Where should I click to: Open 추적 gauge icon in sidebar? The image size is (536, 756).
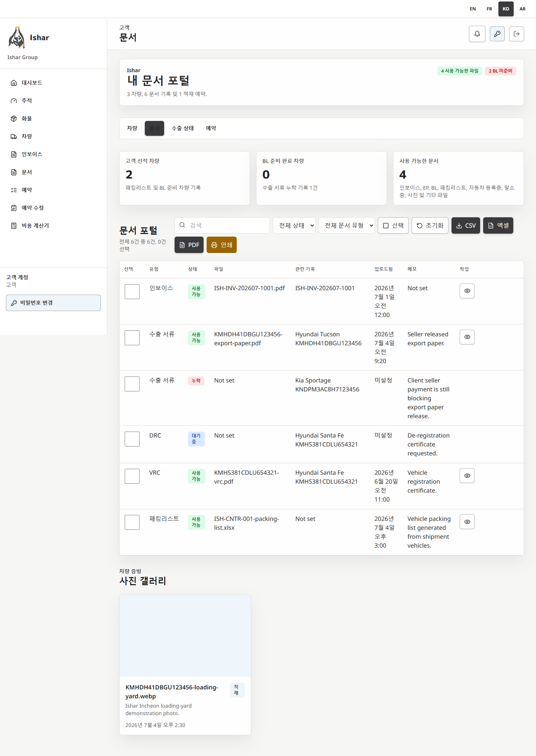14,100
